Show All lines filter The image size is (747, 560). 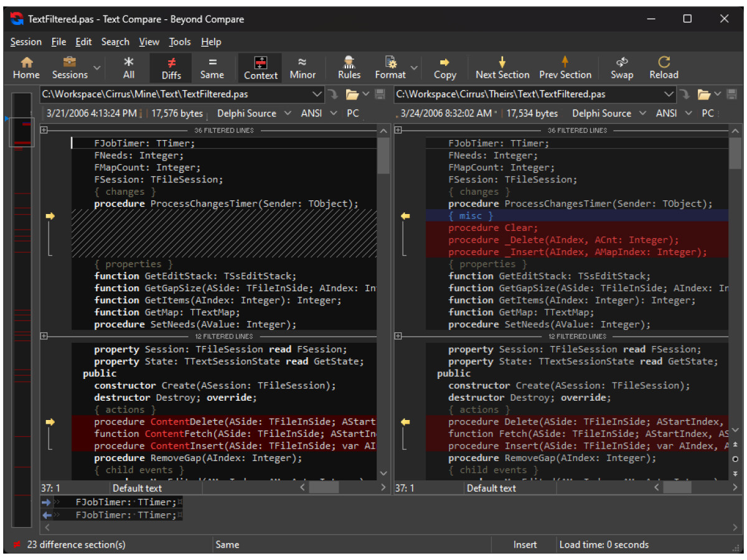[129, 68]
